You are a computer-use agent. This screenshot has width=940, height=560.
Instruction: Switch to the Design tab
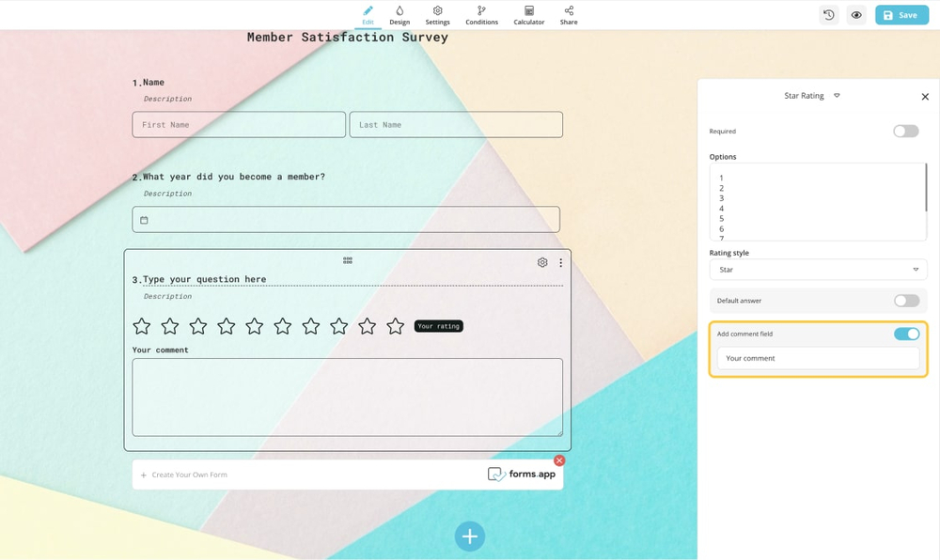click(399, 15)
